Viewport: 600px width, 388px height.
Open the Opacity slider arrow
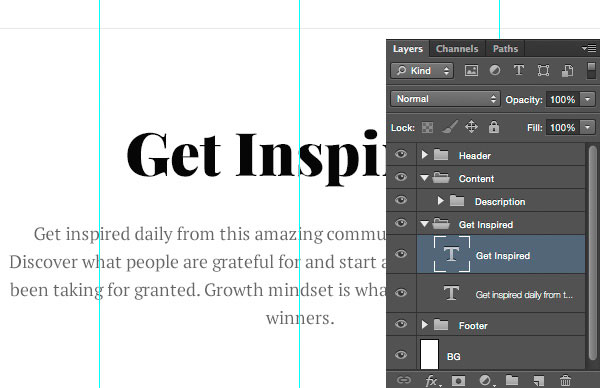588,99
